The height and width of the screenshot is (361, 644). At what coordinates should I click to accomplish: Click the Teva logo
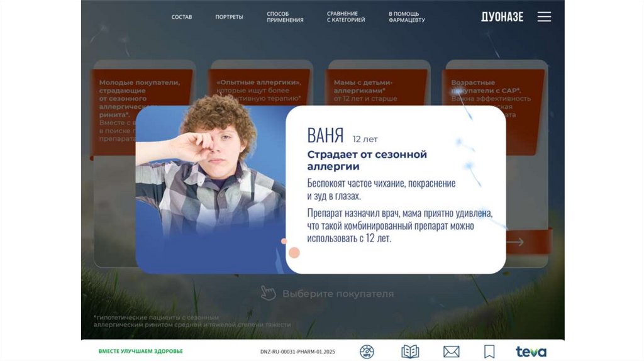[x=531, y=352]
